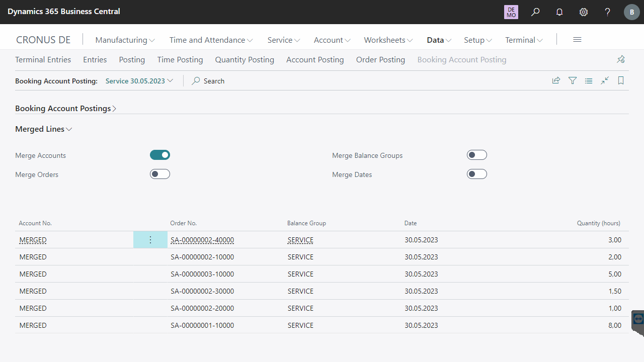This screenshot has height=362, width=644.
Task: Click the 5,00 quantity value
Action: (x=615, y=274)
